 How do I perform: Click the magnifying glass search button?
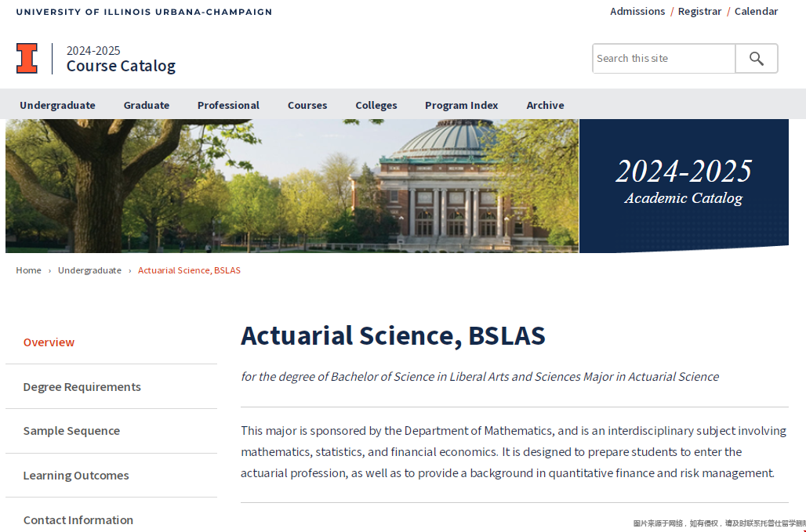(x=756, y=59)
